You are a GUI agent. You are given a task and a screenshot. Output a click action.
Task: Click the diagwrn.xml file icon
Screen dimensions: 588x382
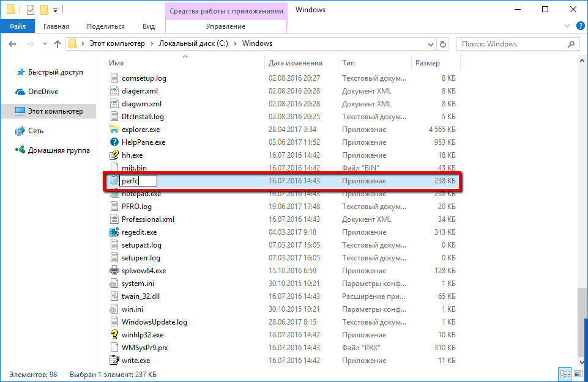click(114, 104)
